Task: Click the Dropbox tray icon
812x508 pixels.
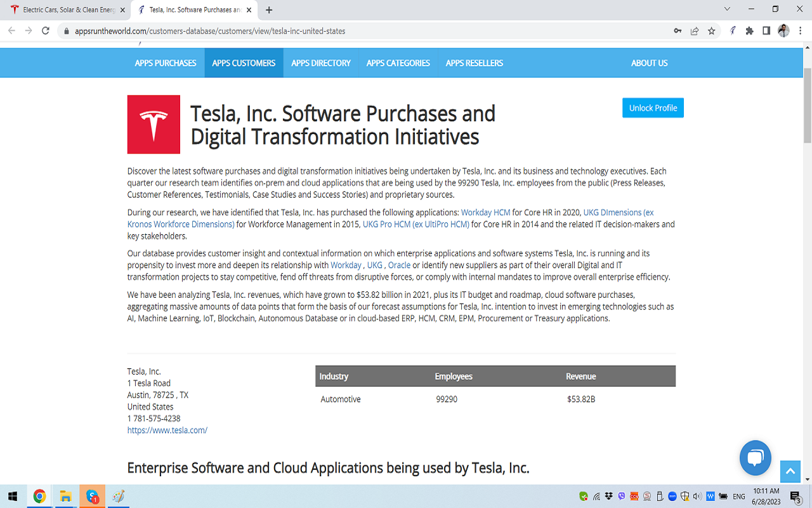Action: tap(609, 497)
